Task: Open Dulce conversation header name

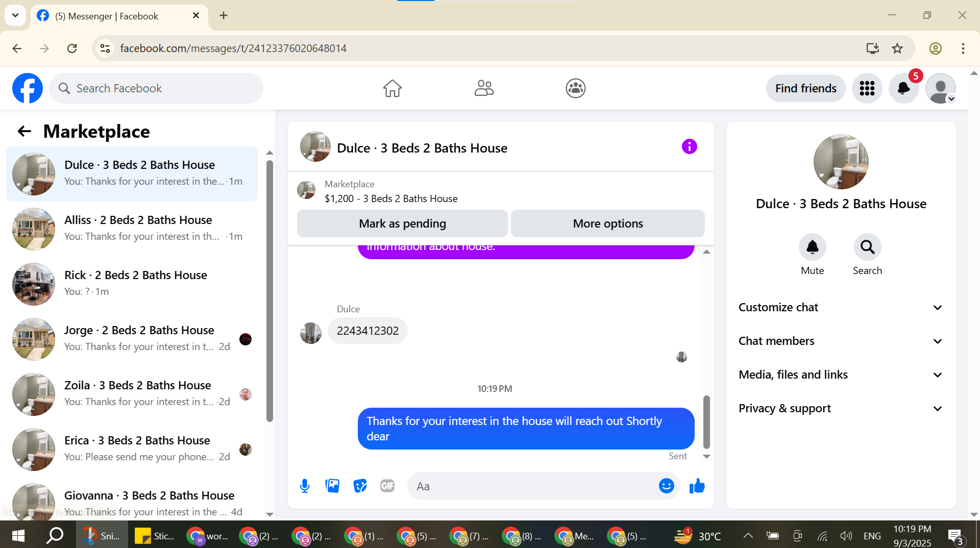Action: coord(422,148)
